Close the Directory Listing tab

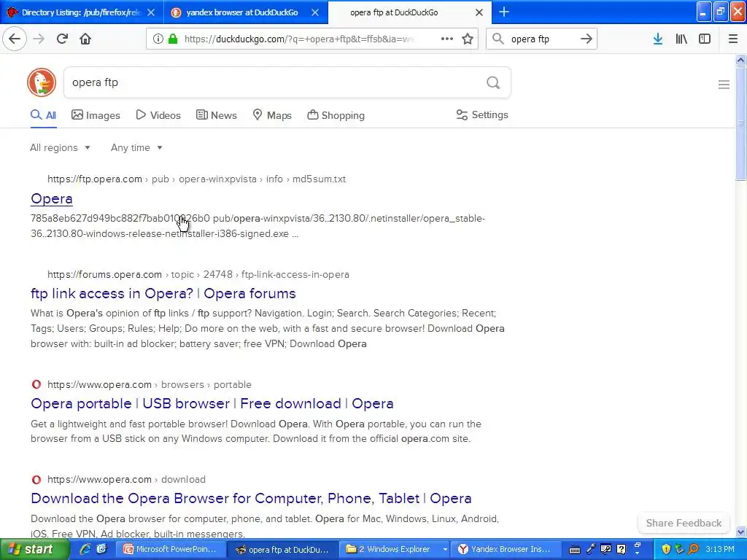(151, 12)
